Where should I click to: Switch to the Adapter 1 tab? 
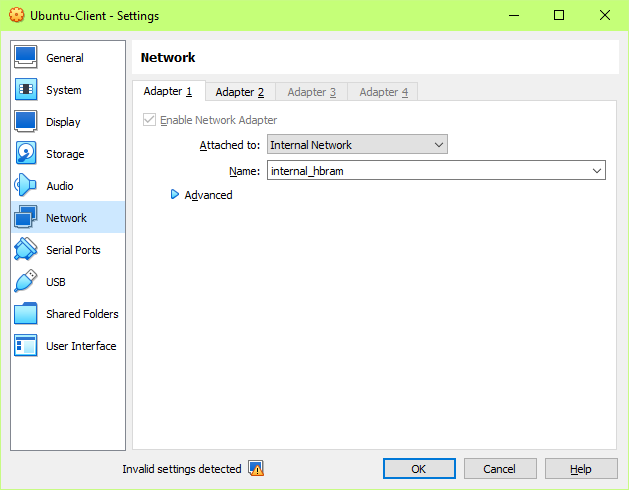coord(168,91)
